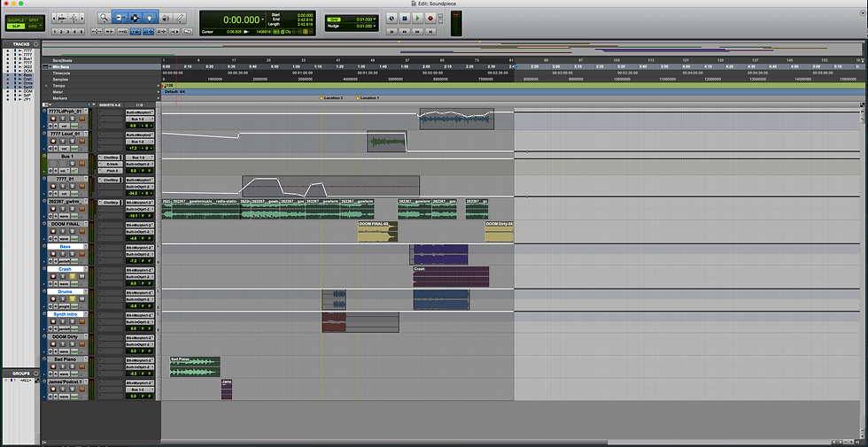Screen dimensions: 868x447
Task: Select the Sad Piano clip
Action: click(x=195, y=366)
